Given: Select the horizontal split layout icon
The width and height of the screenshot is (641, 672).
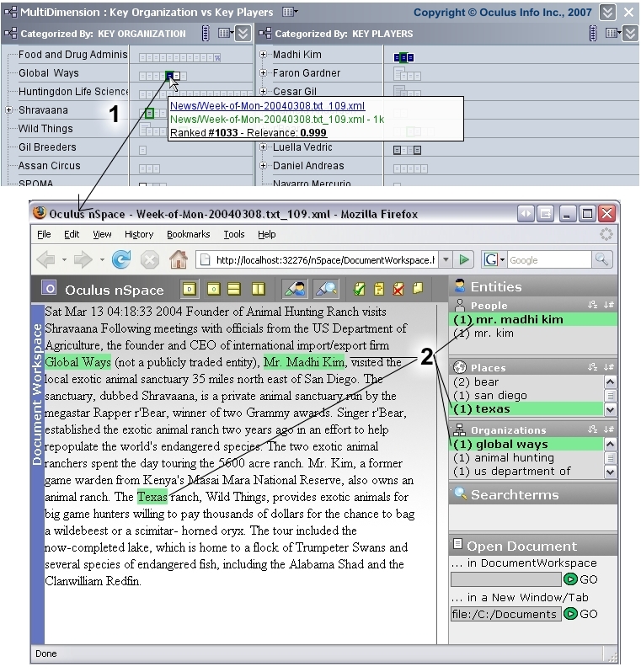Looking at the screenshot, I should [233, 290].
